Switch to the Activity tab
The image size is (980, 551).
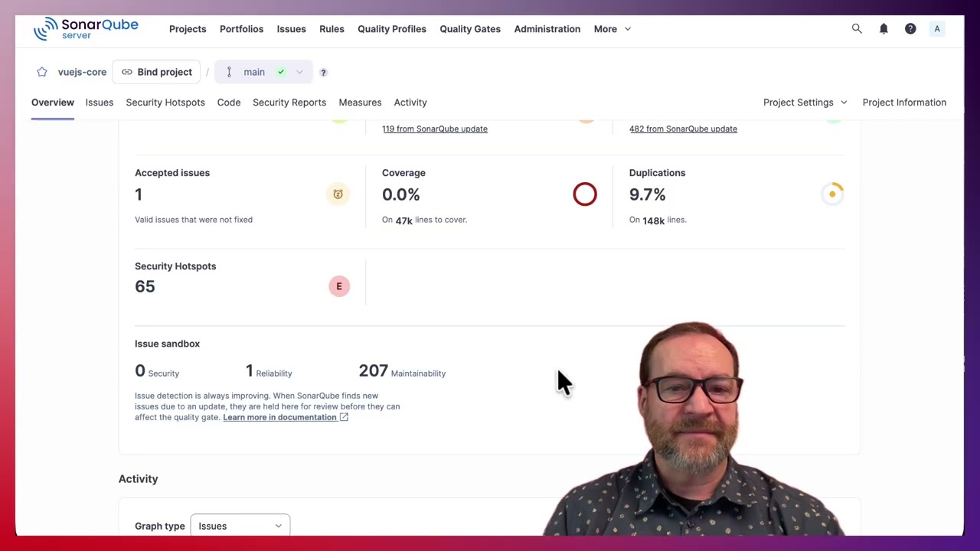point(410,103)
